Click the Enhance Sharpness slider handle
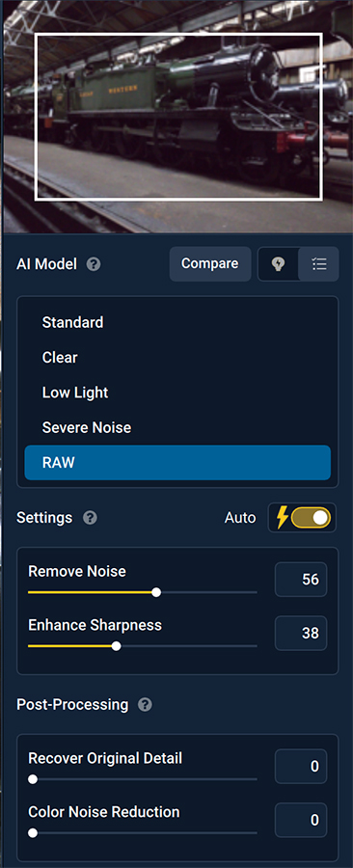This screenshot has height=868, width=353. coord(116,646)
